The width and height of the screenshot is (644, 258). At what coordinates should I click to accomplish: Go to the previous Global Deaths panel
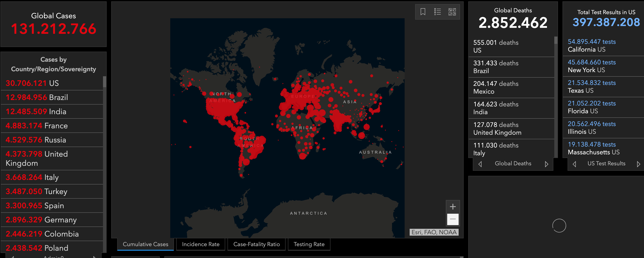tap(480, 164)
